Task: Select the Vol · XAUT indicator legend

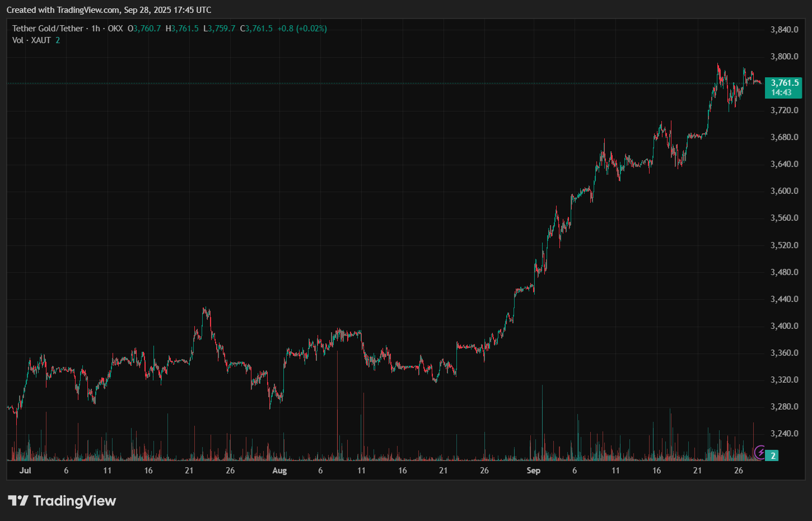Action: pyautogui.click(x=31, y=40)
